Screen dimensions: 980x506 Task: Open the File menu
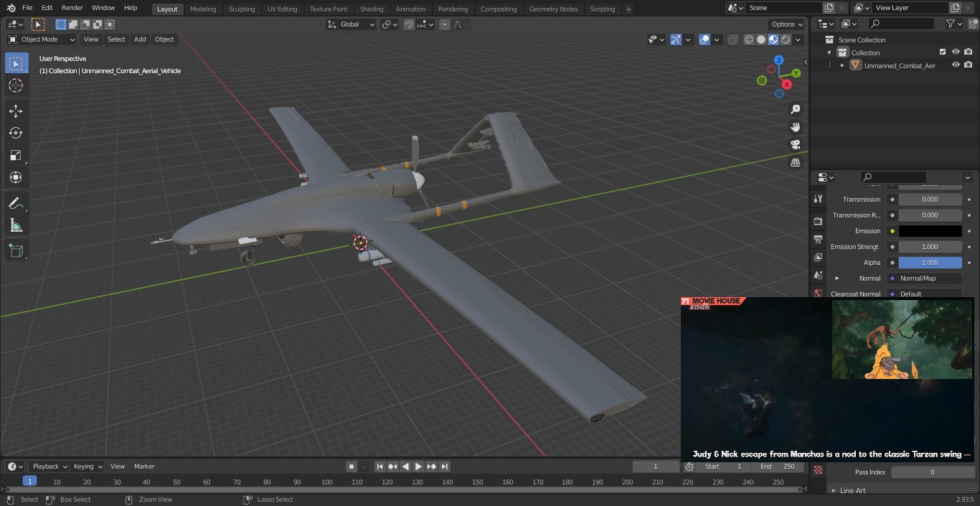[27, 8]
